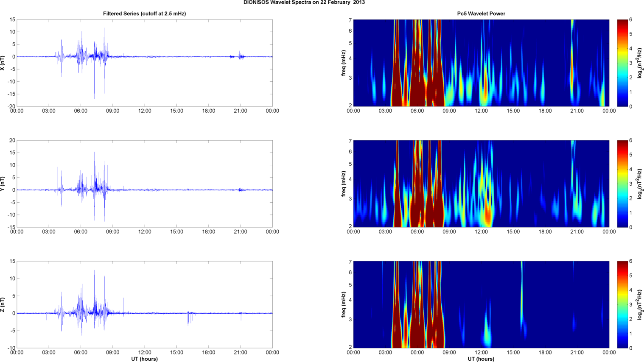Click '15:00' tick under the X wavelet spectrogram

click(513, 111)
